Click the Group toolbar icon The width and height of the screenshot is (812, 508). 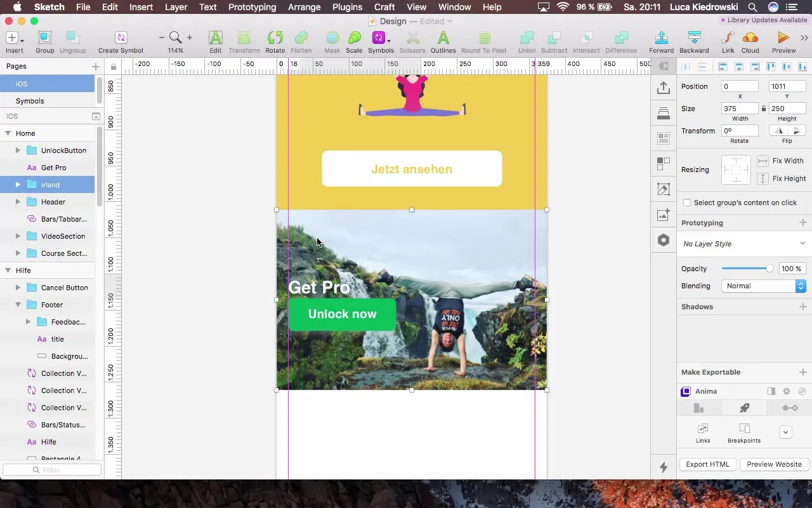click(x=44, y=38)
